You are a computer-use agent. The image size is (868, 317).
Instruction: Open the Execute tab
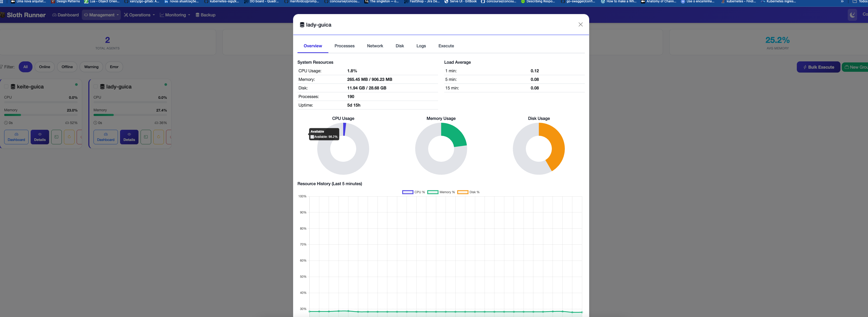click(x=446, y=46)
